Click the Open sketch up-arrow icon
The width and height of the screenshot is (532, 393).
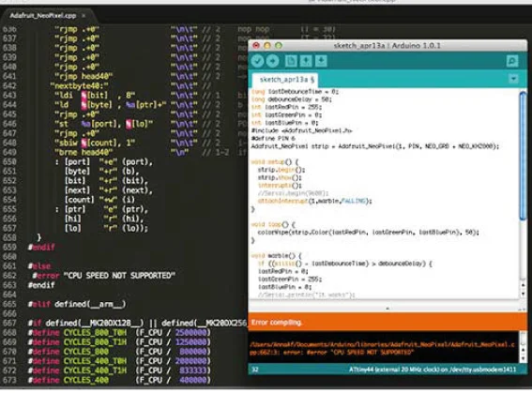(306, 61)
